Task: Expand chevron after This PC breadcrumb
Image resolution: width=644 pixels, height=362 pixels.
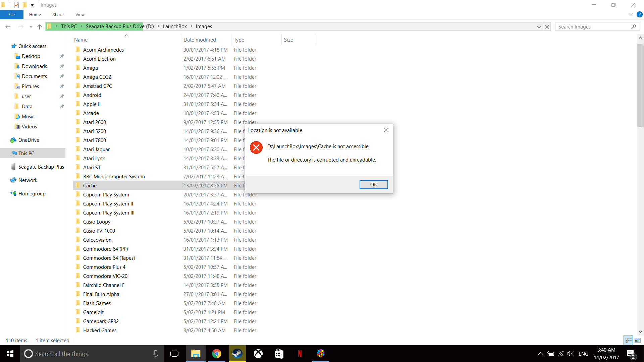Action: 81,26
